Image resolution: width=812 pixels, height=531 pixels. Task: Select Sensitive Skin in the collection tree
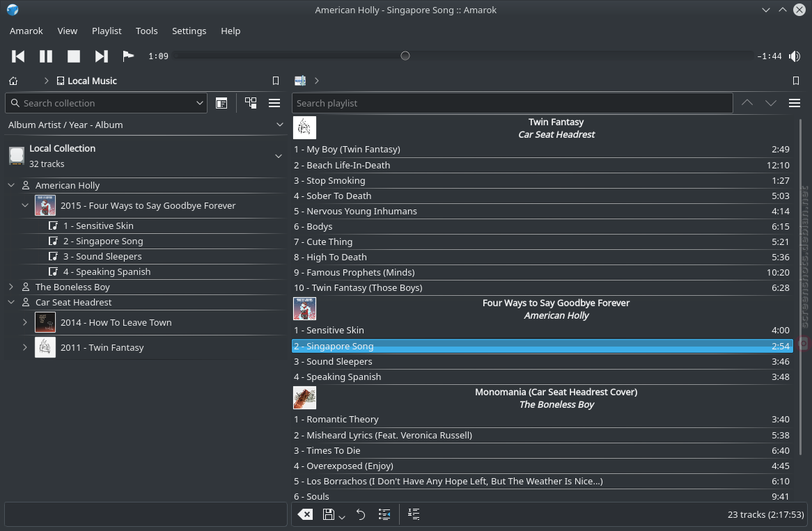point(98,225)
